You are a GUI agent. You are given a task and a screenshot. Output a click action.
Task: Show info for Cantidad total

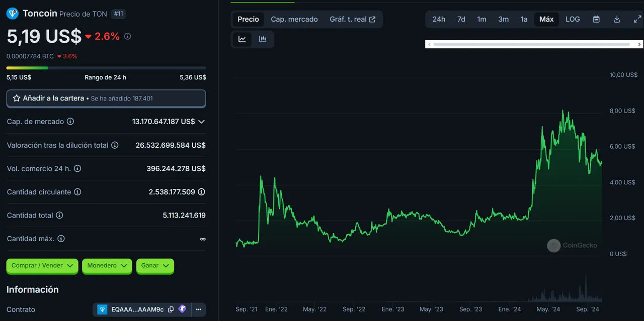click(59, 216)
